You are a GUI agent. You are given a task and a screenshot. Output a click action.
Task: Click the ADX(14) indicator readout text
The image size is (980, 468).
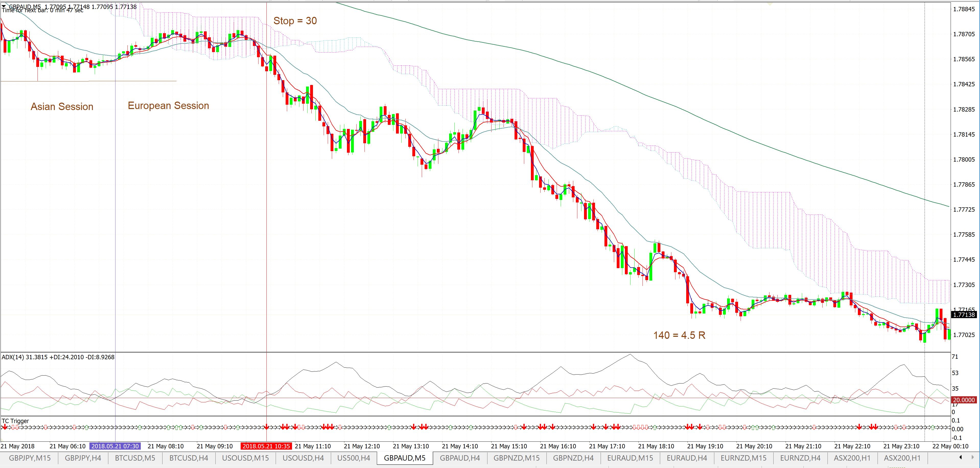[58, 357]
